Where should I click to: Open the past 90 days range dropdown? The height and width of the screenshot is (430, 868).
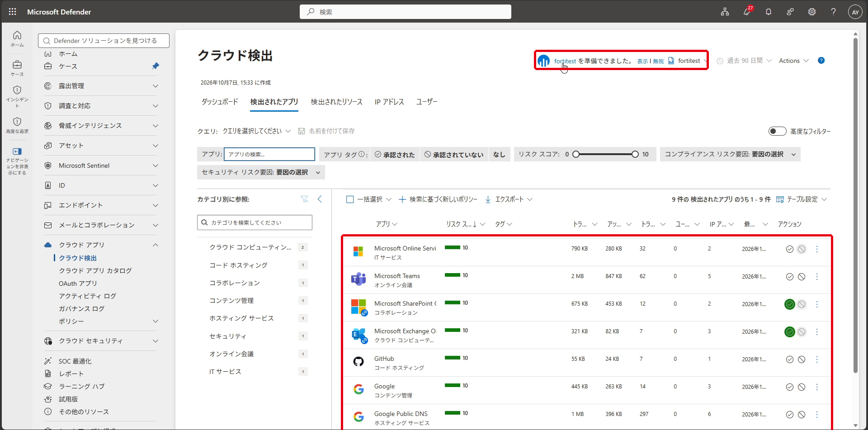coord(744,61)
